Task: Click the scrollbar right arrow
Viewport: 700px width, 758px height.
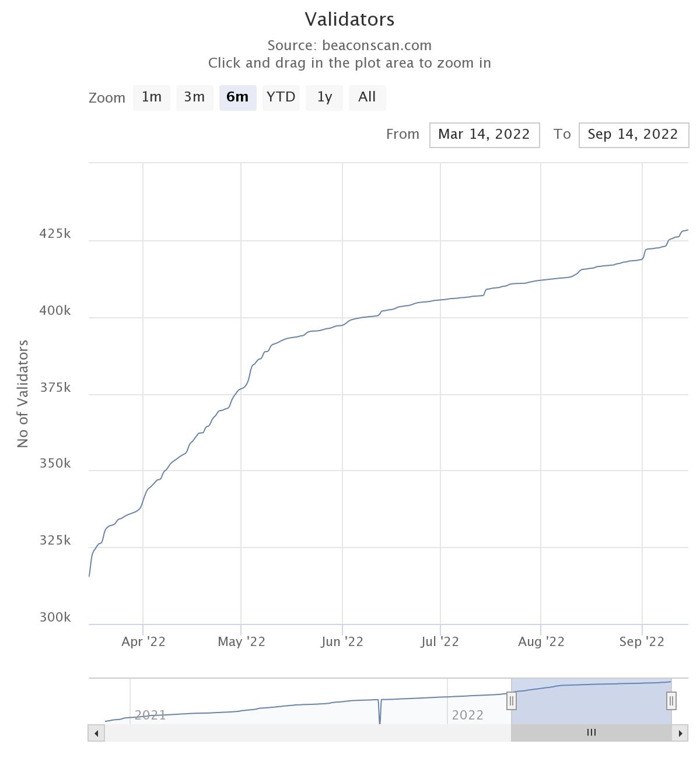Action: pyautogui.click(x=680, y=733)
